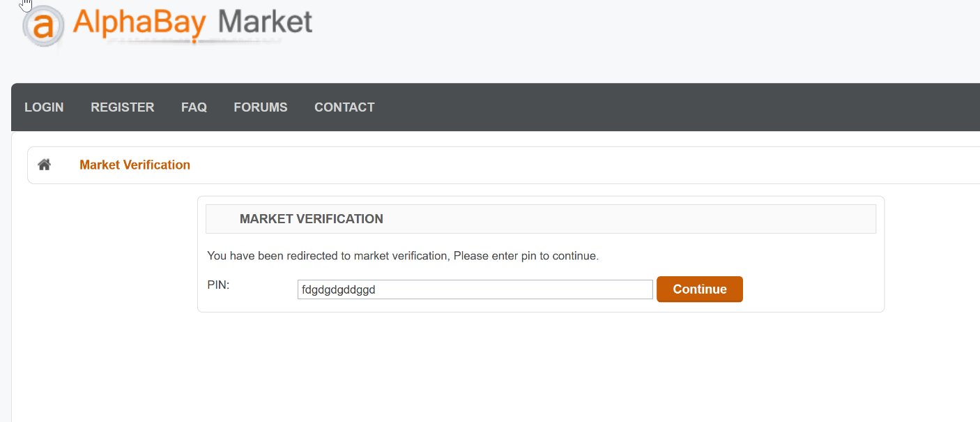Open the FORUMS page

pyautogui.click(x=261, y=107)
